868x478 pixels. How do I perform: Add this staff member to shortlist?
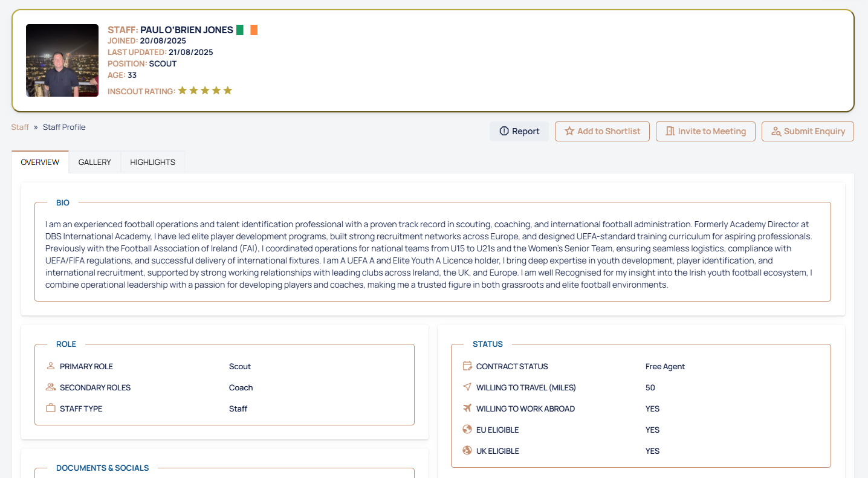coord(602,131)
